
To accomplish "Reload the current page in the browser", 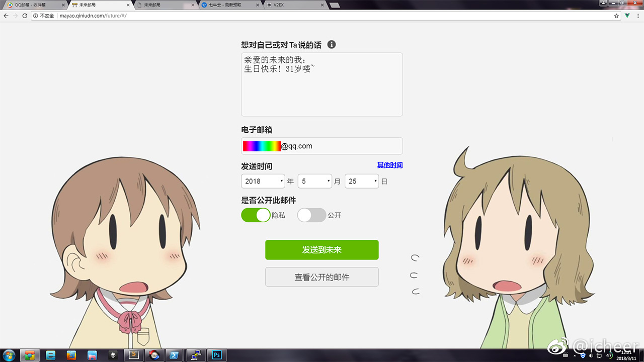I will [x=24, y=16].
